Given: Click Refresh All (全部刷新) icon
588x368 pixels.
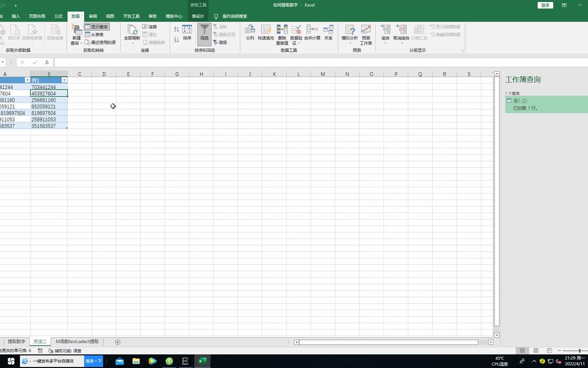Looking at the screenshot, I should pos(132,30).
